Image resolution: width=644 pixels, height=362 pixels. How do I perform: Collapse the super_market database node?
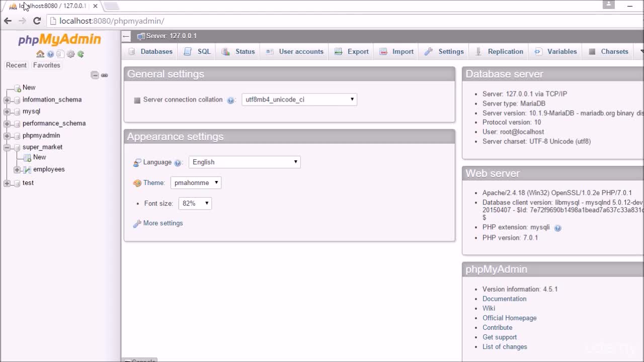point(7,147)
